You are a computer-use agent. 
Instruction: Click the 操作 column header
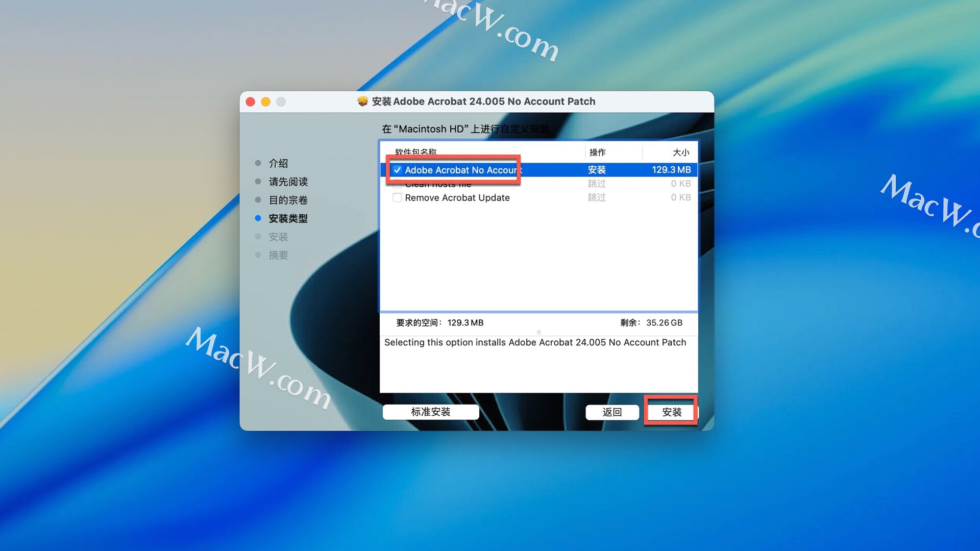[597, 152]
